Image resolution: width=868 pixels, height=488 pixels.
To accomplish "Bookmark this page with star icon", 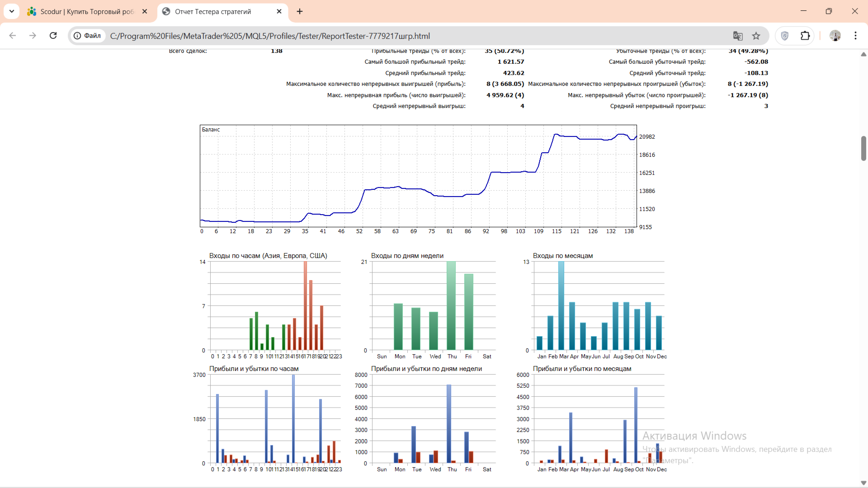I will pos(756,36).
